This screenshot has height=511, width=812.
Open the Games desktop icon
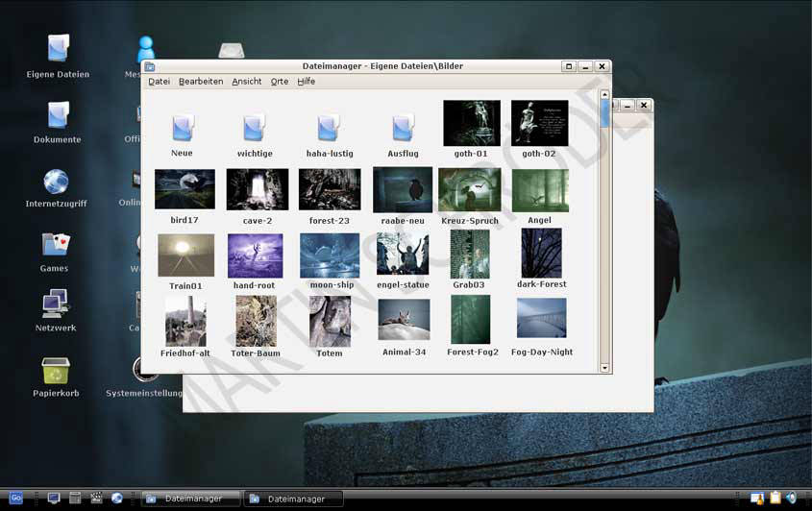(56, 246)
